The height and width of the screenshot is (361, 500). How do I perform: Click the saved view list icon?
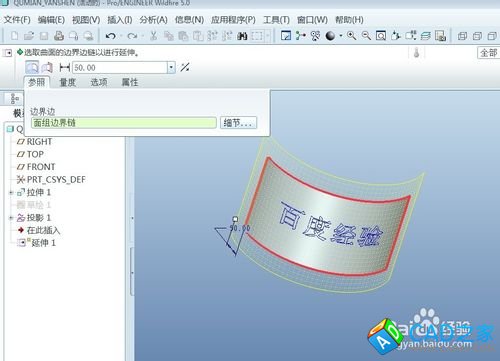click(x=411, y=35)
